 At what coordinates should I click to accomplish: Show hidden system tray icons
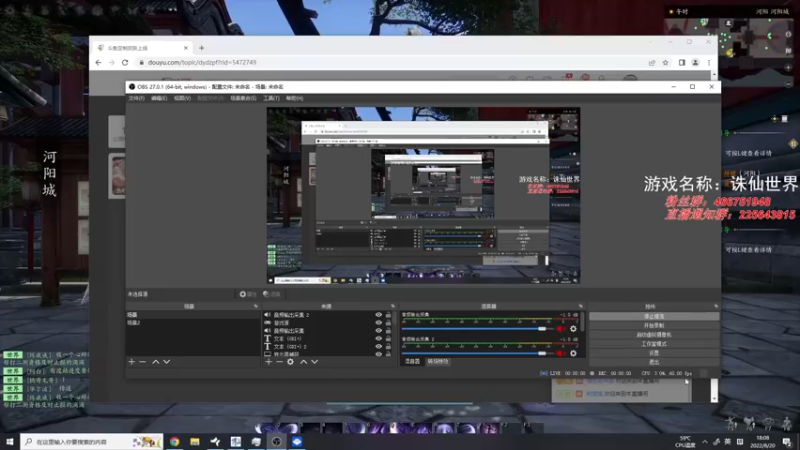click(x=705, y=442)
